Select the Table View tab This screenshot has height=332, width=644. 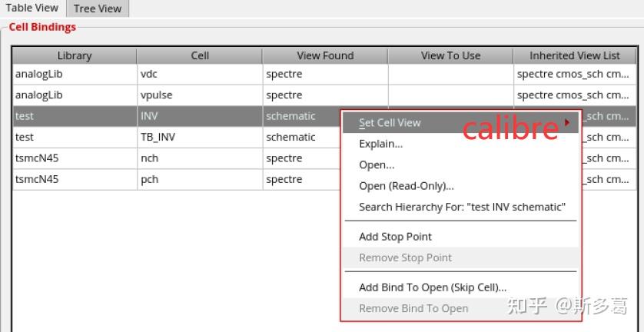click(x=32, y=8)
